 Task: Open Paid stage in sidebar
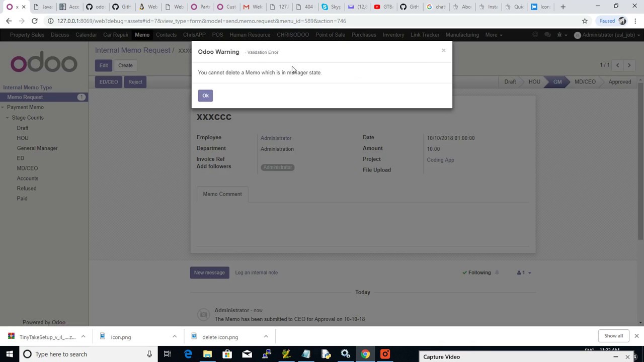tap(22, 198)
